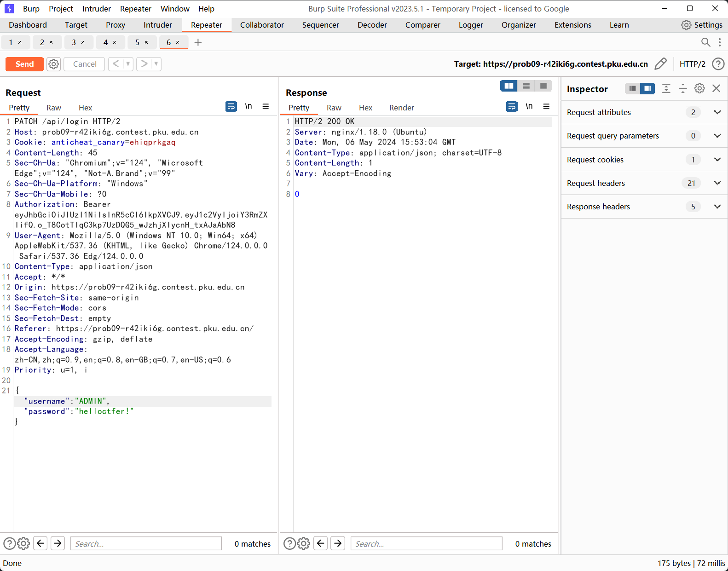
Task: Click HTTP/2 protocol toggle
Action: click(692, 64)
